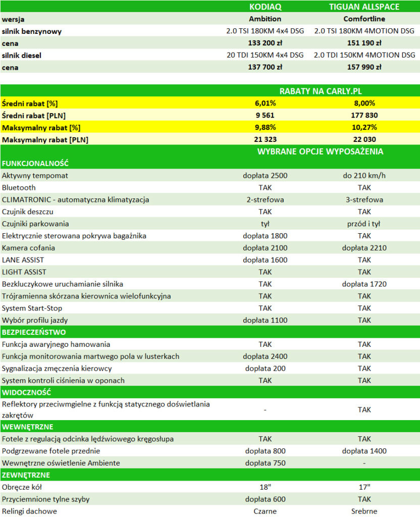Click the TIGUAN ALLSPACE column header
Image resolution: width=420 pixels, height=517 pixels.
click(x=364, y=7)
